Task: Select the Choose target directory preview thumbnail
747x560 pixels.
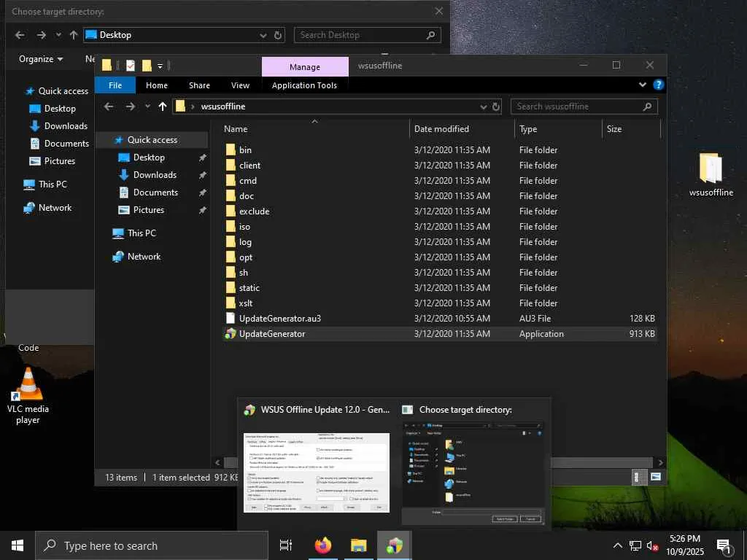Action: click(473, 472)
